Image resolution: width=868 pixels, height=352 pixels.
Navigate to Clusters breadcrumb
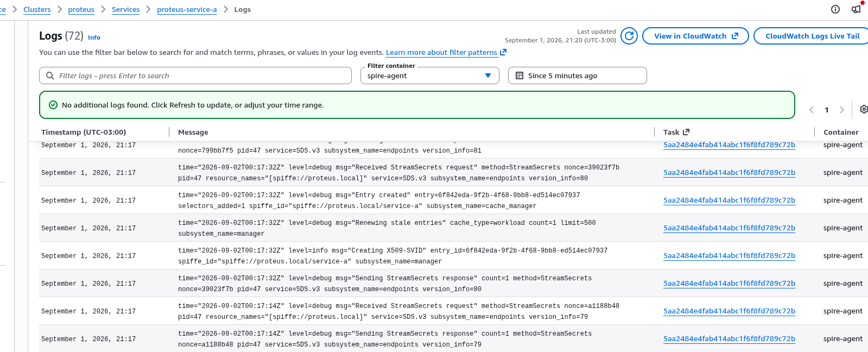pos(37,10)
